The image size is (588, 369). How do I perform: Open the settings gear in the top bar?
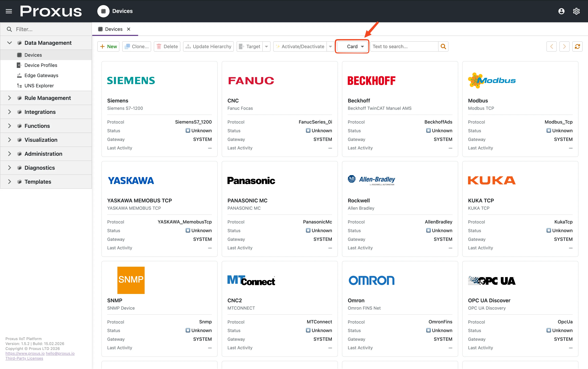click(576, 11)
